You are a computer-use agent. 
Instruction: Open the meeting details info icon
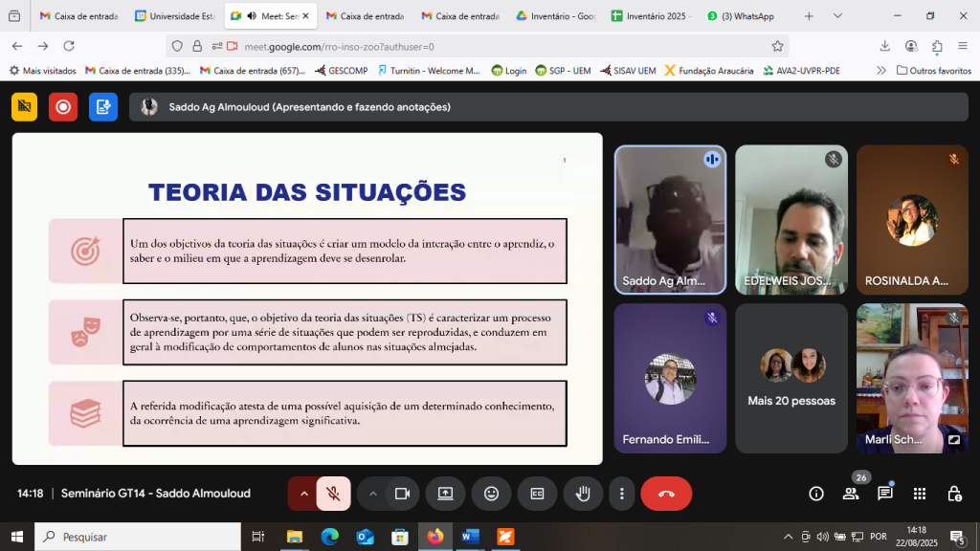click(816, 494)
